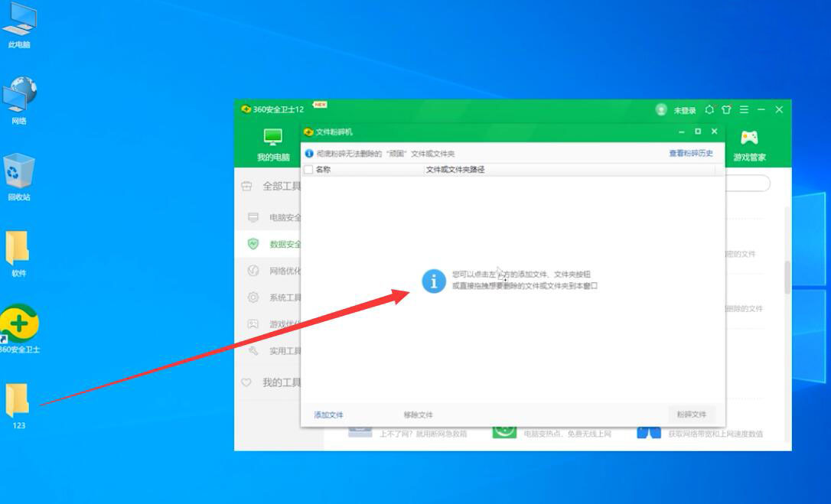This screenshot has width=831, height=504.
Task: Open the 电脑变热点，免费无线上网 tool
Action: coord(552,432)
